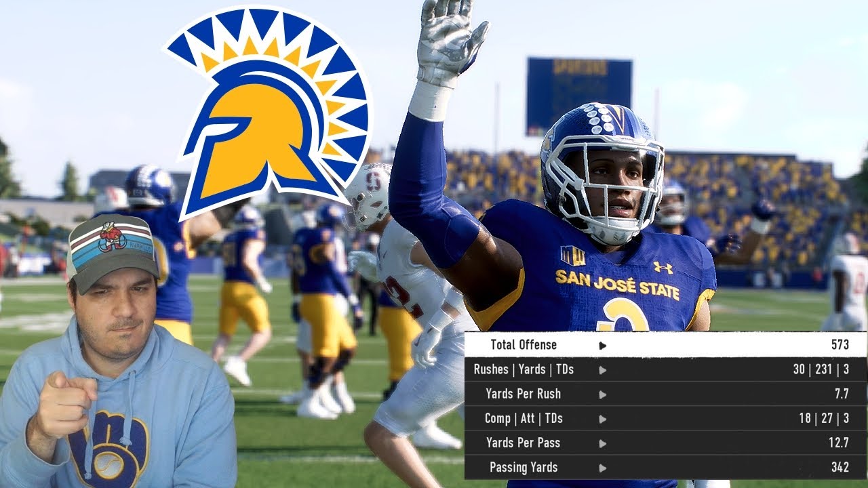Click the 7.7 yards per rush value
The width and height of the screenshot is (868, 488).
click(x=841, y=394)
